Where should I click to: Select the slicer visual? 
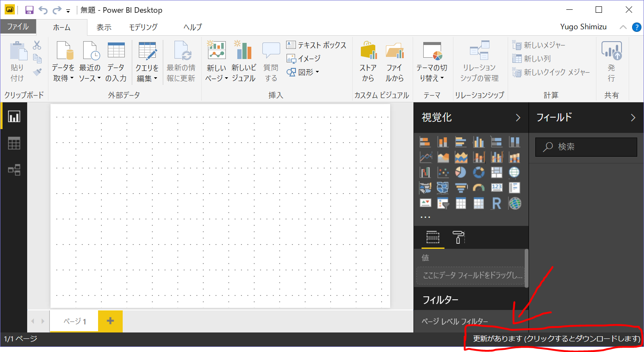443,203
